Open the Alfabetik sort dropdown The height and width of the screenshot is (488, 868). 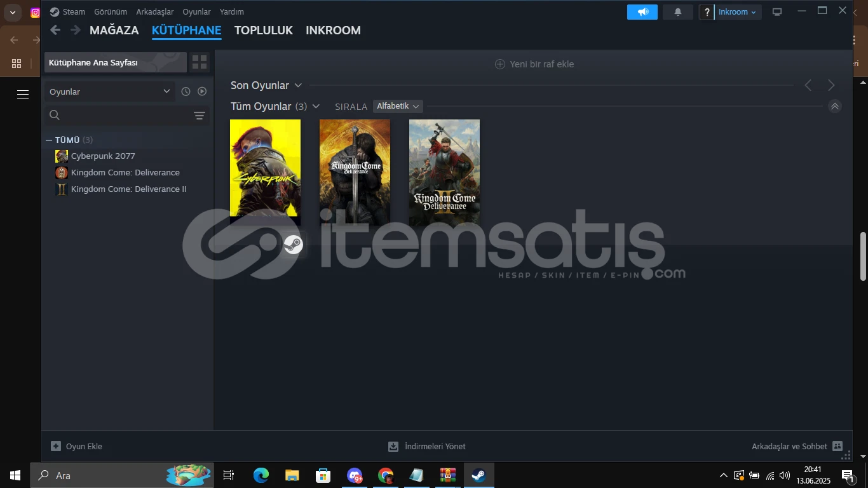pyautogui.click(x=398, y=106)
